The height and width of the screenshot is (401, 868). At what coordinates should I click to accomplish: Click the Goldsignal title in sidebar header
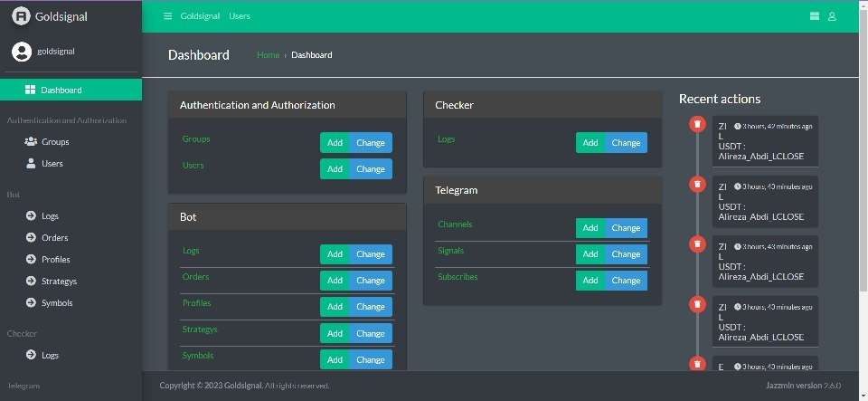[61, 16]
